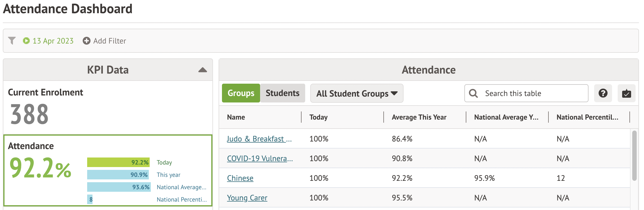Switch to the Students tab
Image resolution: width=644 pixels, height=210 pixels.
point(282,93)
